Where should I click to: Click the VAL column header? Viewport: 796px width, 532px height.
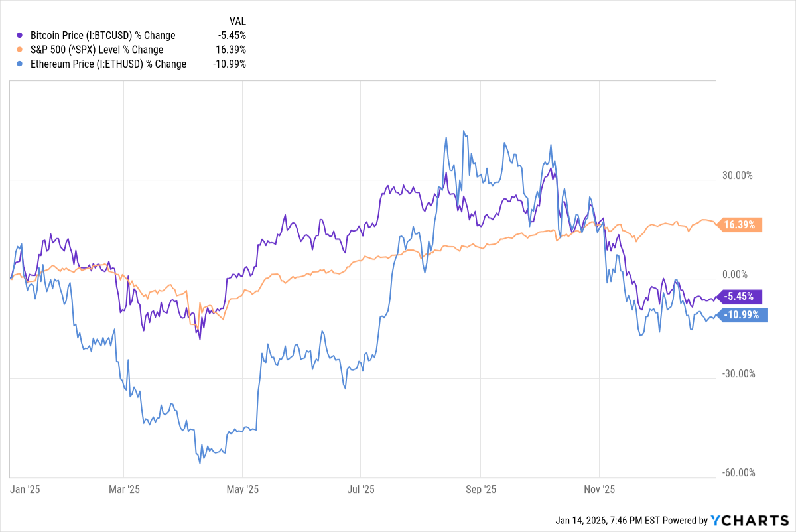click(x=237, y=21)
